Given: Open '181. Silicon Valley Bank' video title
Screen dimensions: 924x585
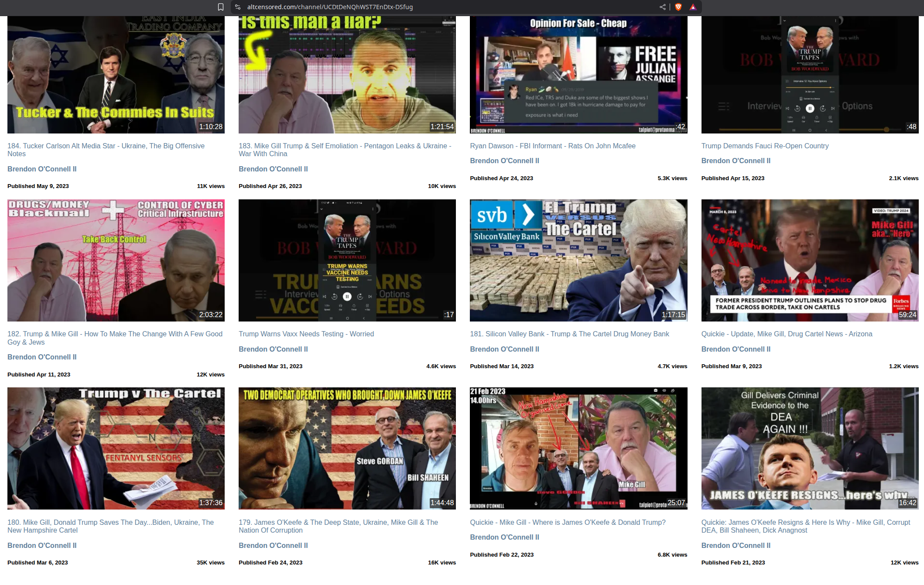Looking at the screenshot, I should (x=569, y=334).
